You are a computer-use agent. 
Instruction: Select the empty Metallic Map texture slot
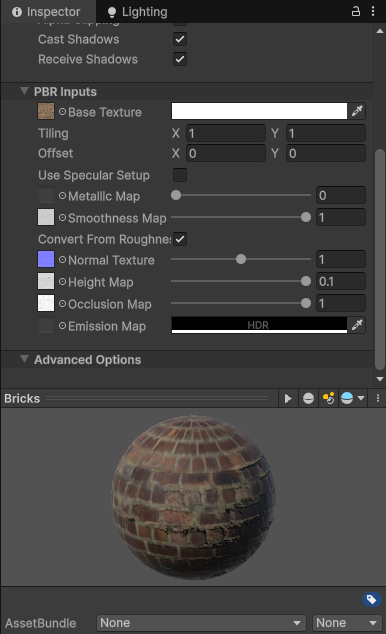(x=46, y=195)
